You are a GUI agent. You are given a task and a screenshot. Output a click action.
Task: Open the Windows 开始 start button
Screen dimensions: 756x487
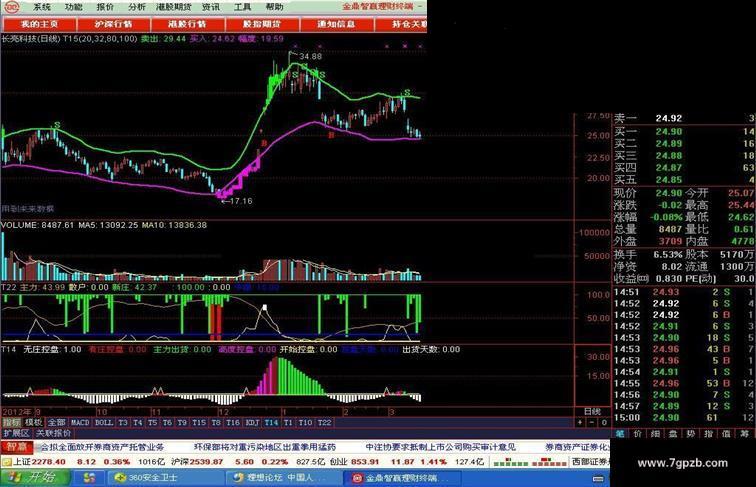35,478
